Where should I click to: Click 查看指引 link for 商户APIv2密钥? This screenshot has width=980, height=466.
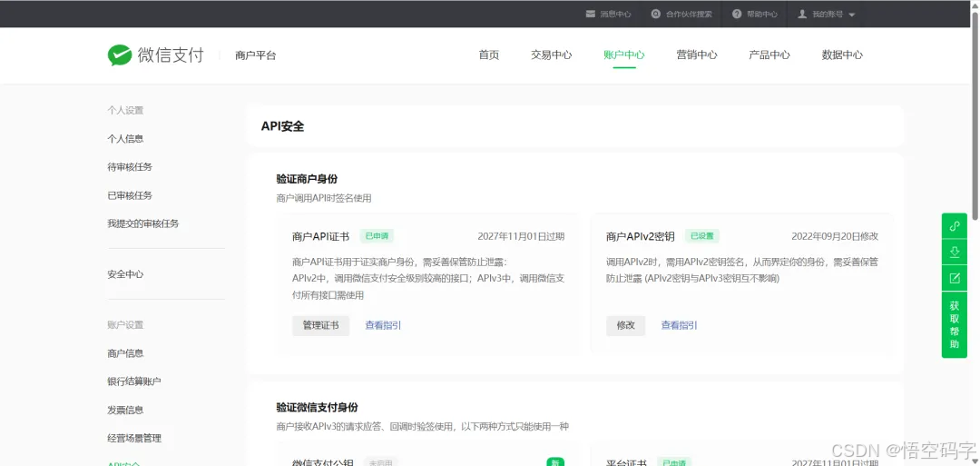[680, 325]
